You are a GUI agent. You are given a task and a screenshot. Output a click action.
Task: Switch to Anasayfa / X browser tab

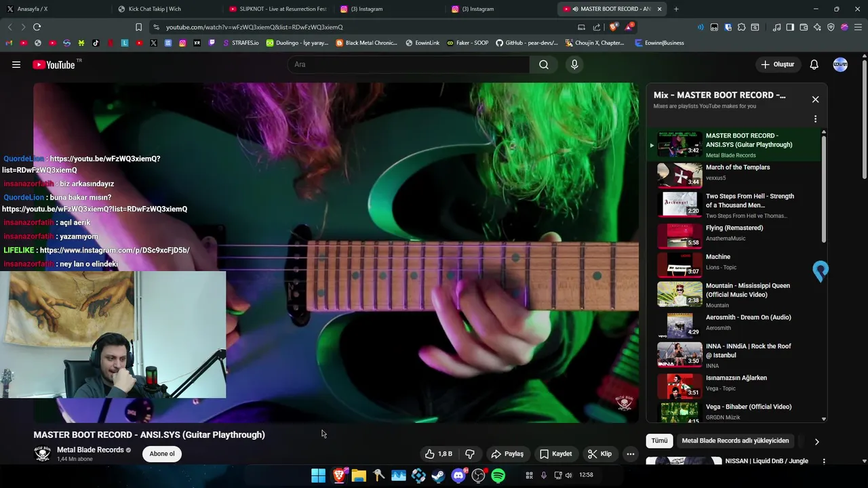click(x=54, y=9)
